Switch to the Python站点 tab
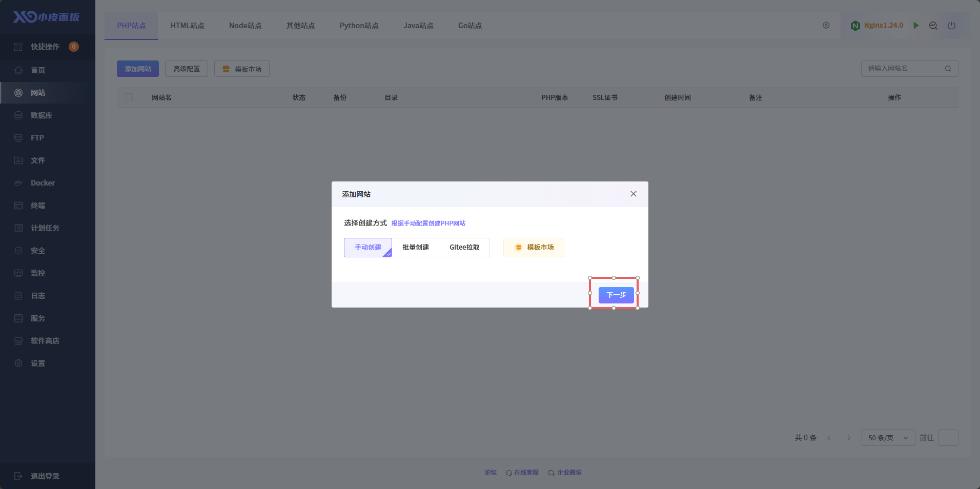980x489 pixels. click(359, 26)
